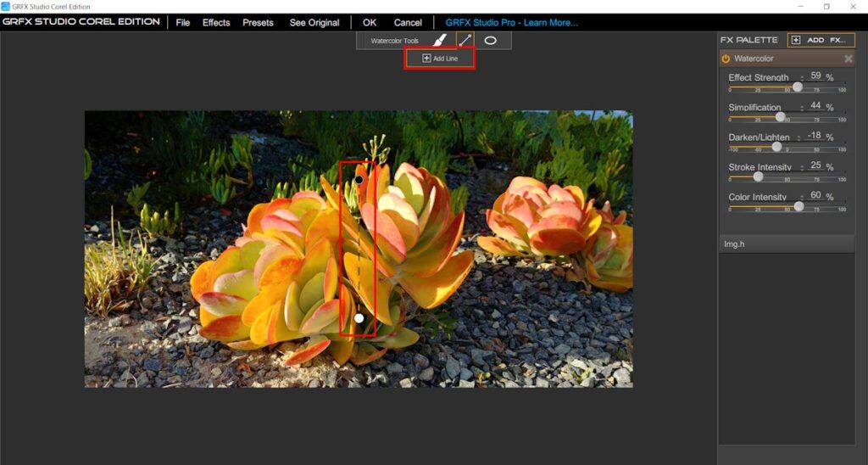Viewport: 868px width, 465px height.
Task: Expand the Img.h panel section
Action: click(x=786, y=244)
